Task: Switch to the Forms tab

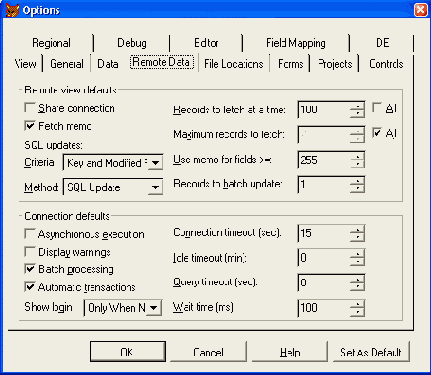Action: point(290,64)
